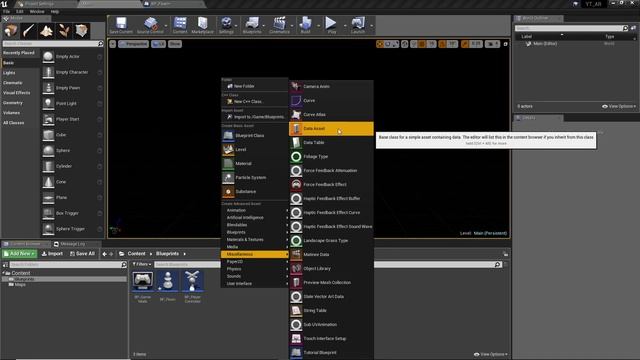Expand the Artificial Intelligence submenu
The height and width of the screenshot is (360, 640).
(255, 218)
